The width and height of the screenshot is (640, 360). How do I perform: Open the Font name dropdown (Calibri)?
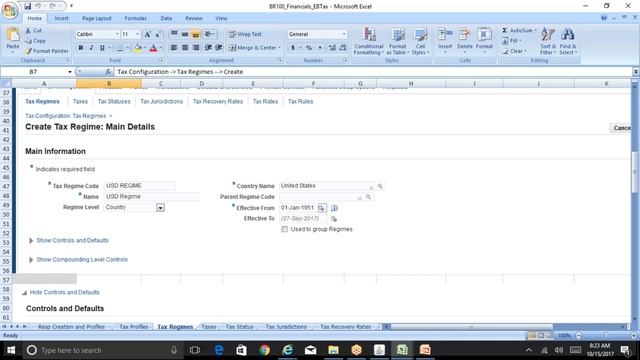(117, 34)
